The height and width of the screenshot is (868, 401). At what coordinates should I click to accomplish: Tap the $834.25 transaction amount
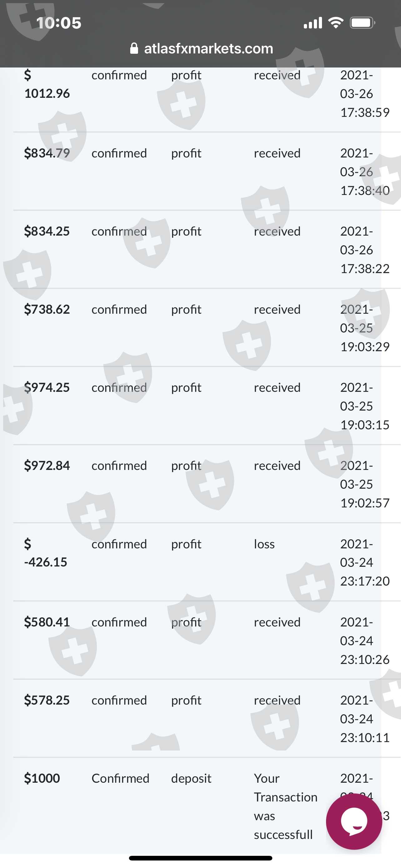[47, 232]
